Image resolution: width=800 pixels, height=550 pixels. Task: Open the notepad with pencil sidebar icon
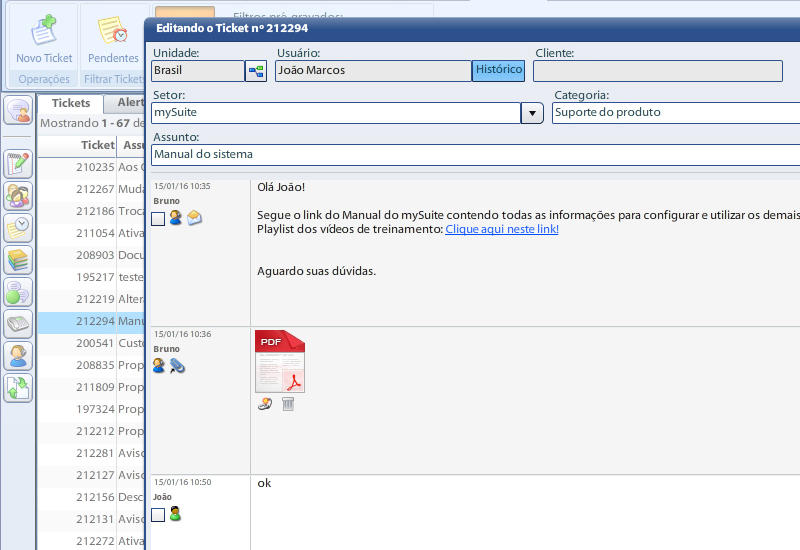pyautogui.click(x=18, y=164)
